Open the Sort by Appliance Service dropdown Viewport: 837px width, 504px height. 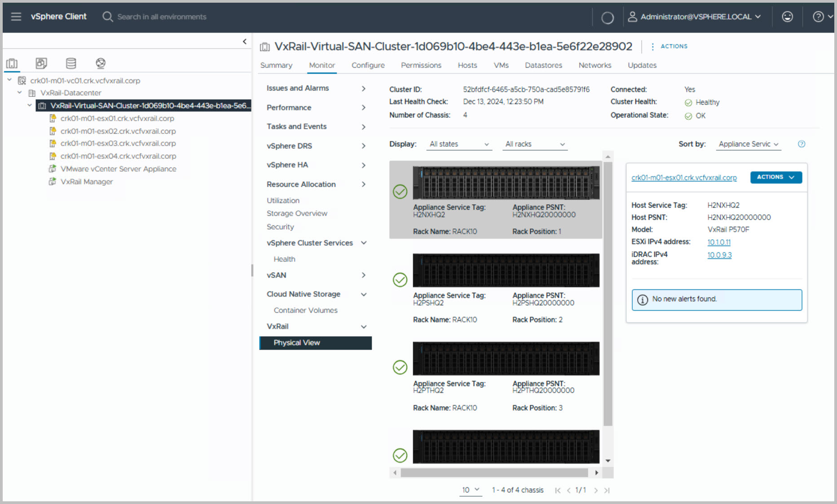(748, 144)
